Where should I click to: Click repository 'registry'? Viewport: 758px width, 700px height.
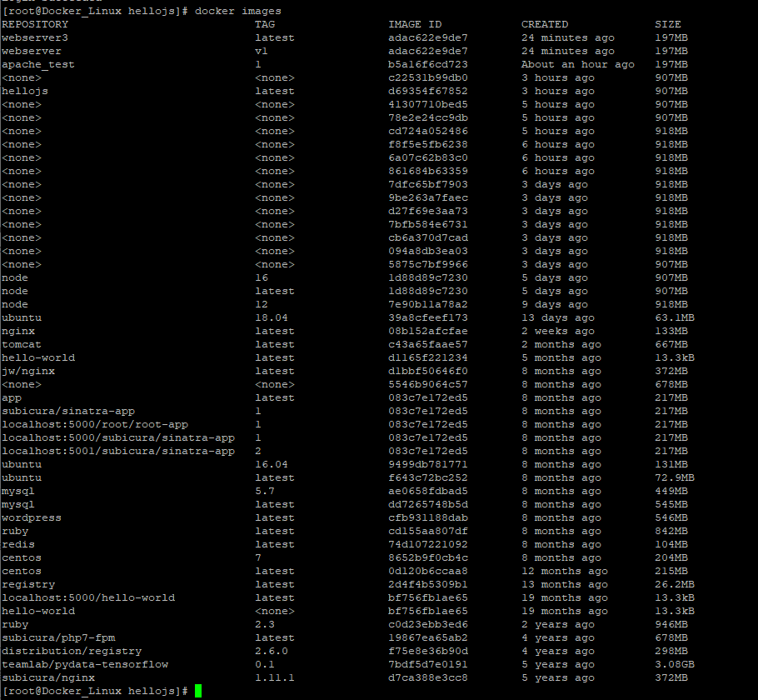(28, 585)
